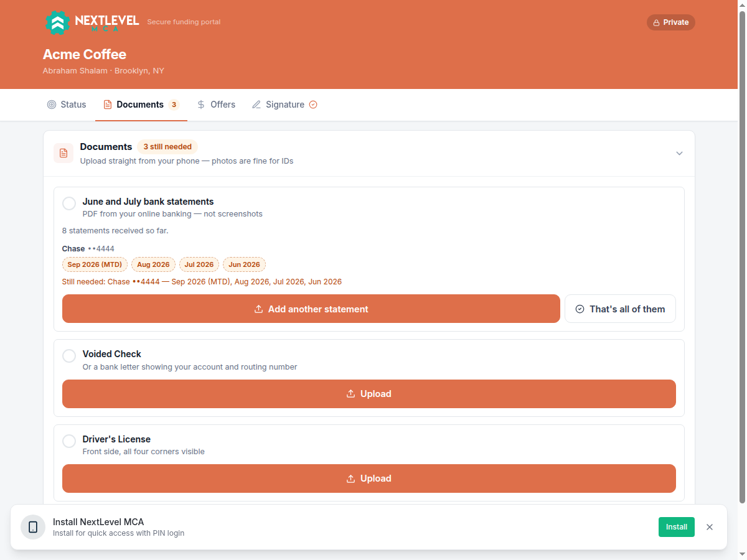Screen dimensions: 747x560
Task: Click the Acme Coffee business name
Action: pos(85,54)
